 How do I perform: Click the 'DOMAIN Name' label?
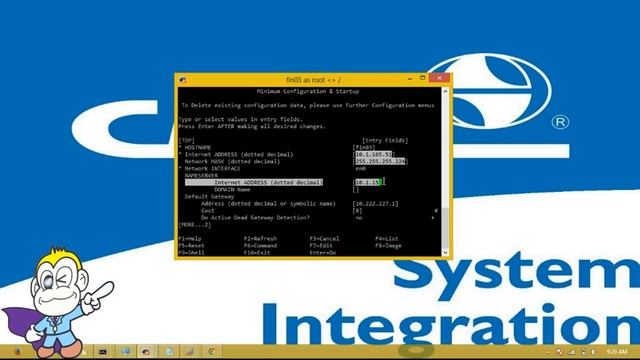point(232,189)
